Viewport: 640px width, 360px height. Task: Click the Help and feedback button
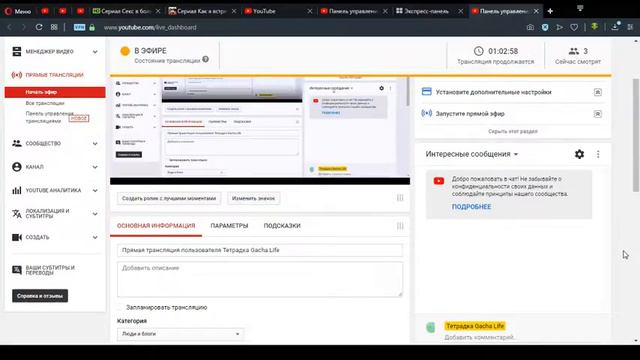click(40, 296)
